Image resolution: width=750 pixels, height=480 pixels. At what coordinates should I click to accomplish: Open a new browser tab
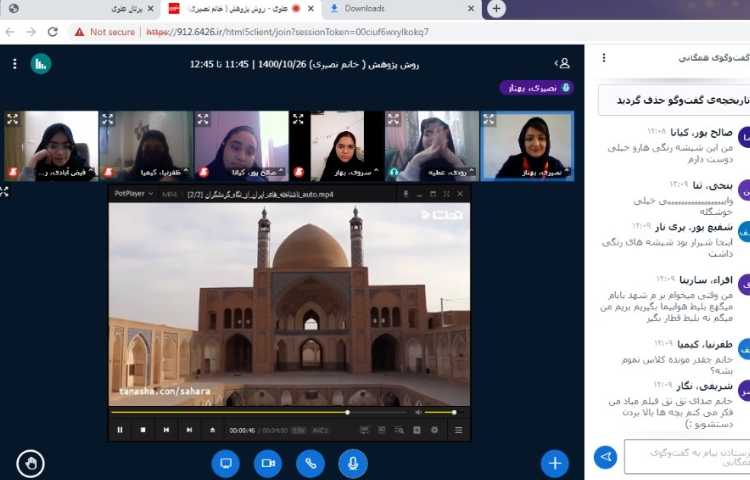click(x=496, y=9)
